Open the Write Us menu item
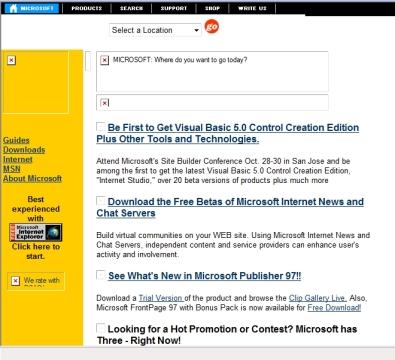 pyautogui.click(x=252, y=8)
